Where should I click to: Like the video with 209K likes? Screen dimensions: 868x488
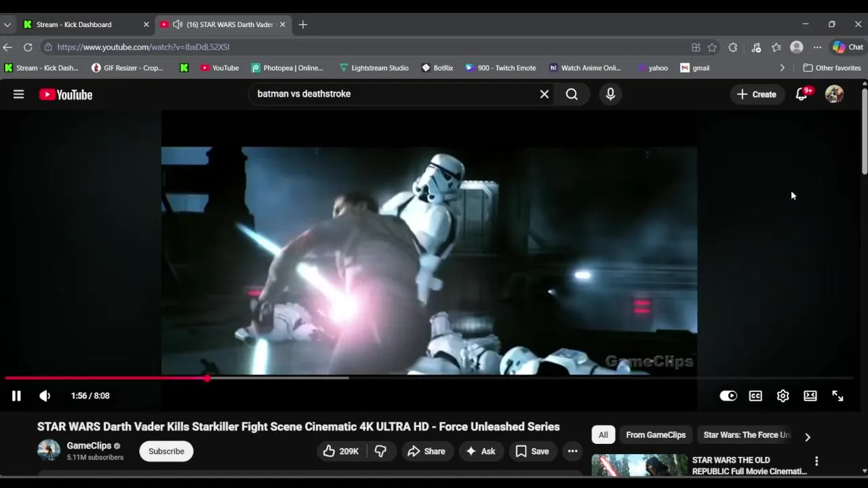(341, 451)
